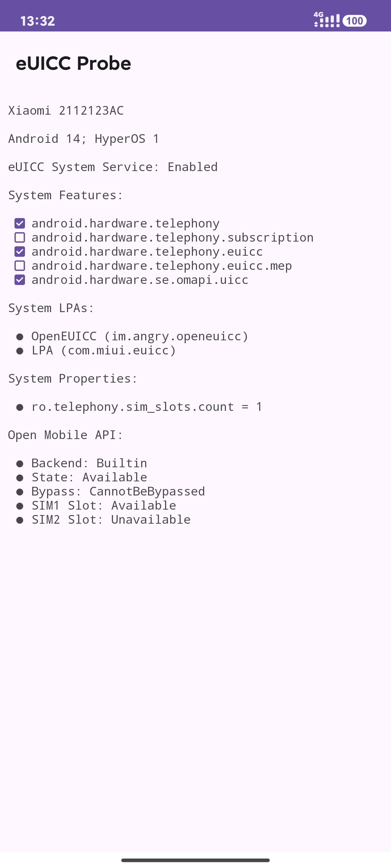This screenshot has height=868, width=391.
Task: Tap the 13:32 status bar clock
Action: [x=38, y=21]
